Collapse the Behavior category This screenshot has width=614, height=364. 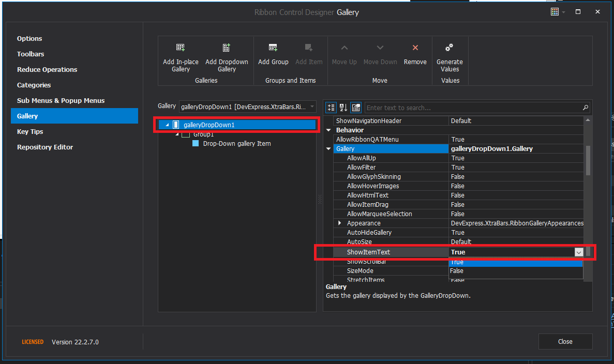328,130
